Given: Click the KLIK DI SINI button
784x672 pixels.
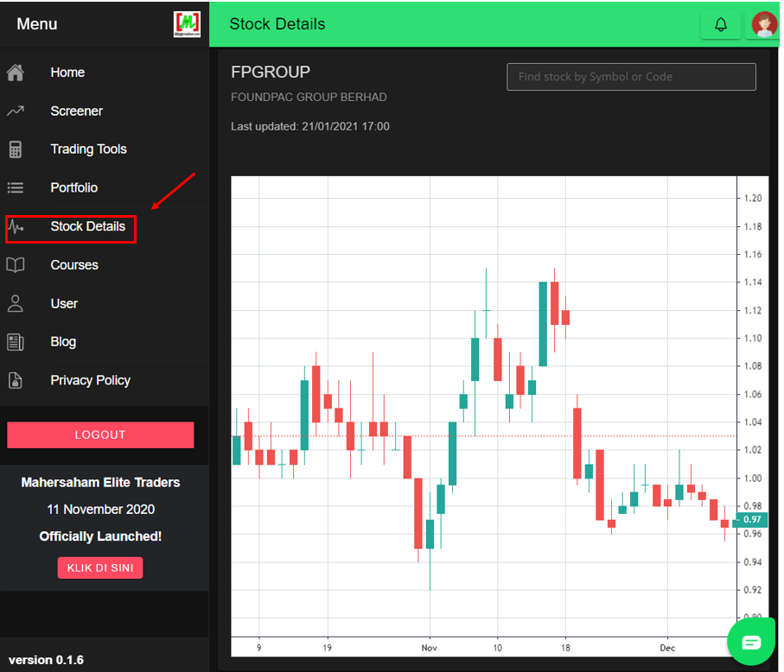Looking at the screenshot, I should click(x=100, y=567).
